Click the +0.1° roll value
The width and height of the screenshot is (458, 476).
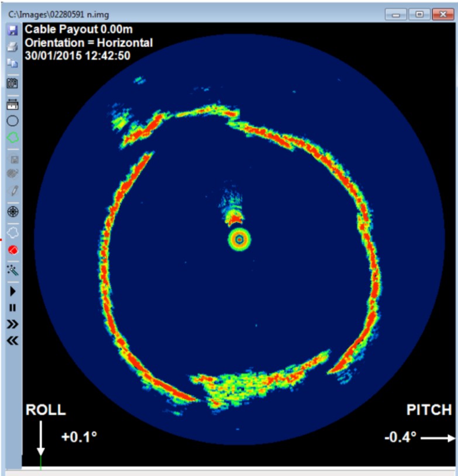(79, 437)
